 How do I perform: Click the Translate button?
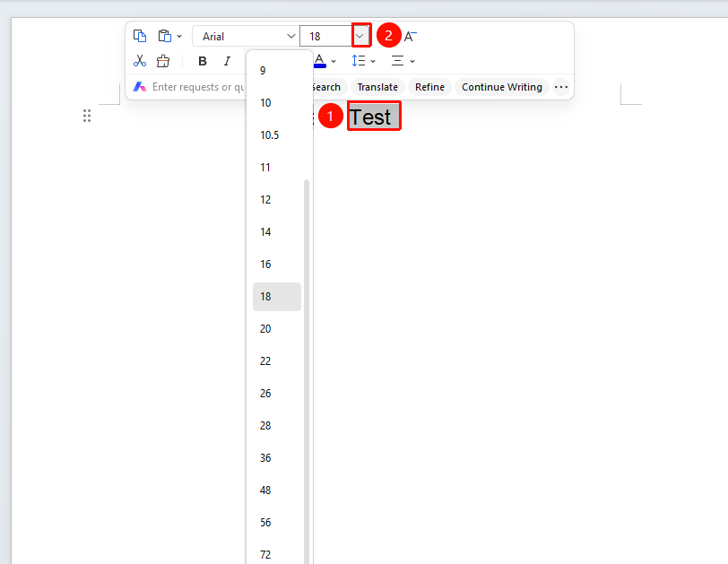(x=377, y=87)
